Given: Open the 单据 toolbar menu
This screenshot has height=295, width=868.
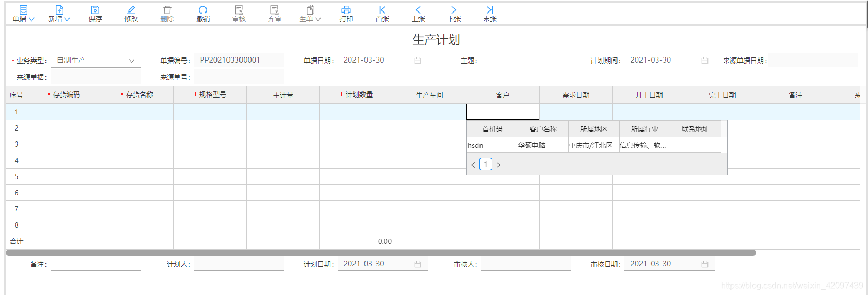Looking at the screenshot, I should point(23,14).
